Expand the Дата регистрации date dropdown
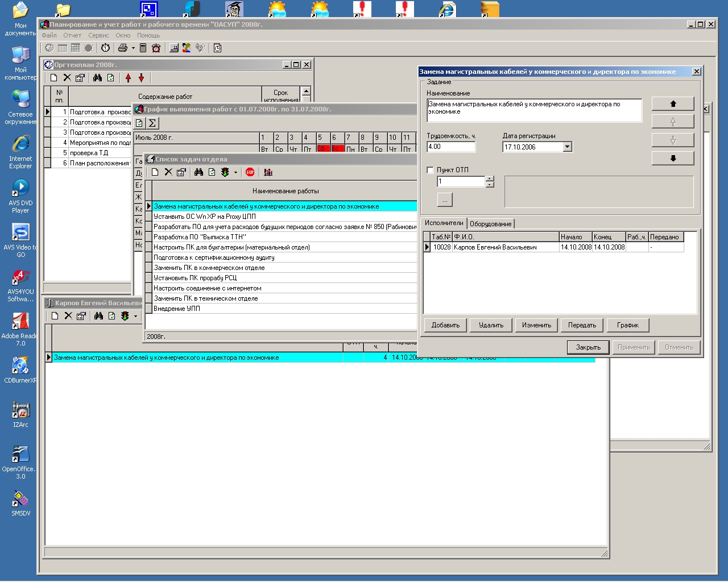 pos(567,147)
